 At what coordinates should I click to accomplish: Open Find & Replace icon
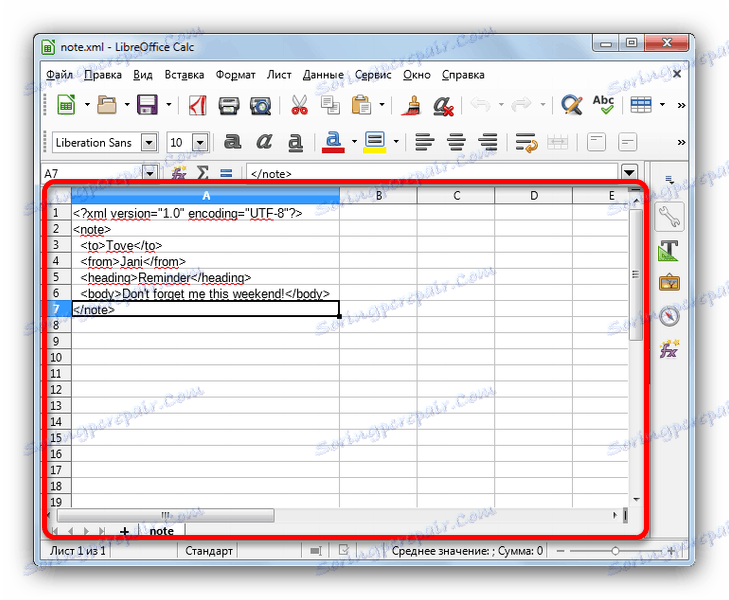(571, 105)
